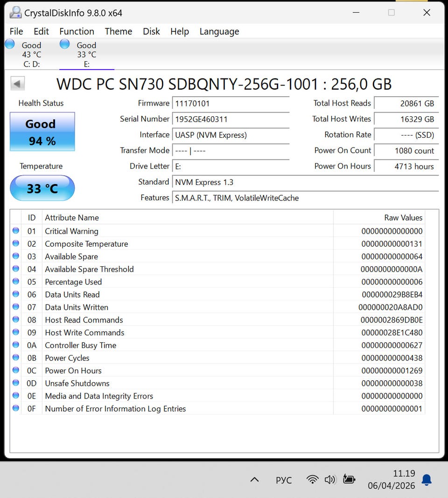
Task: Click the status dot for Composite Temperature
Action: (15, 243)
